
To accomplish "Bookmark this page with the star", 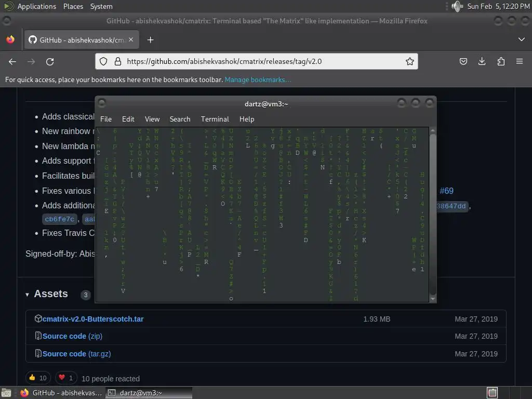I will 409,61.
